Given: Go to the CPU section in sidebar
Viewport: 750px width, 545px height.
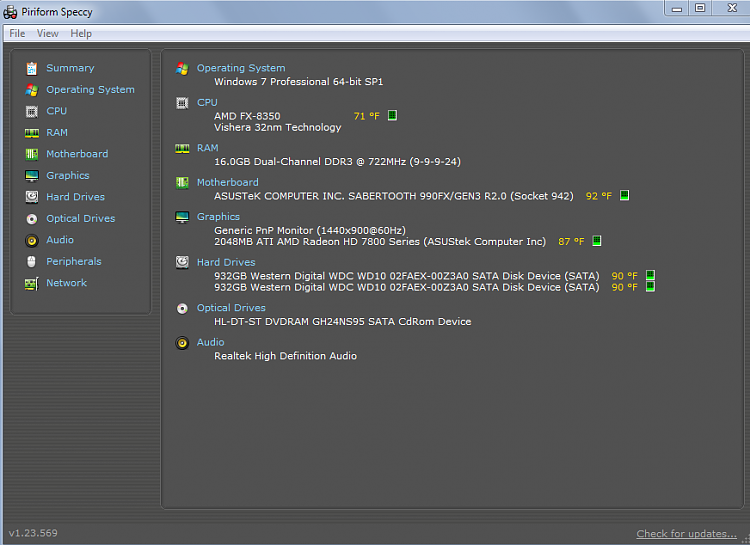Looking at the screenshot, I should (56, 111).
